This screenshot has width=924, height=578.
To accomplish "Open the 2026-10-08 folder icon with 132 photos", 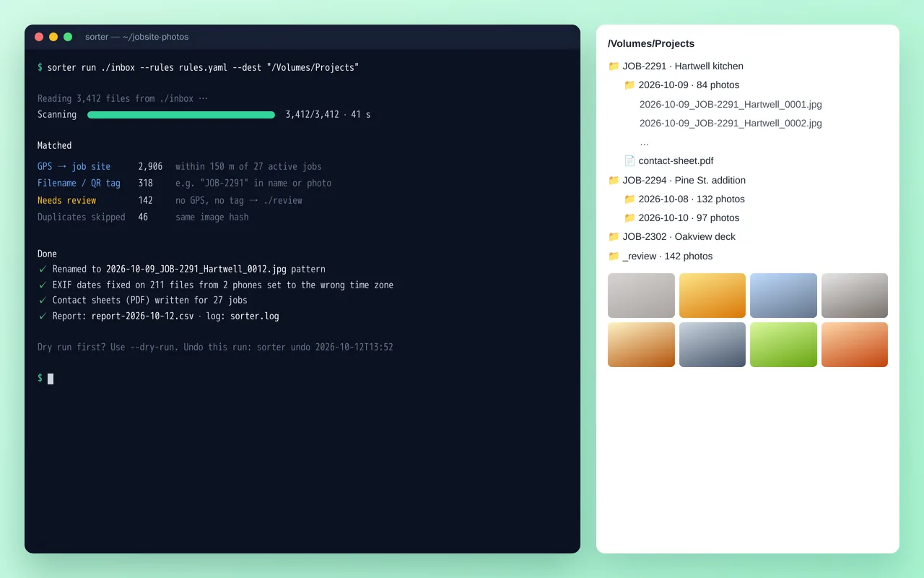I will 629,199.
